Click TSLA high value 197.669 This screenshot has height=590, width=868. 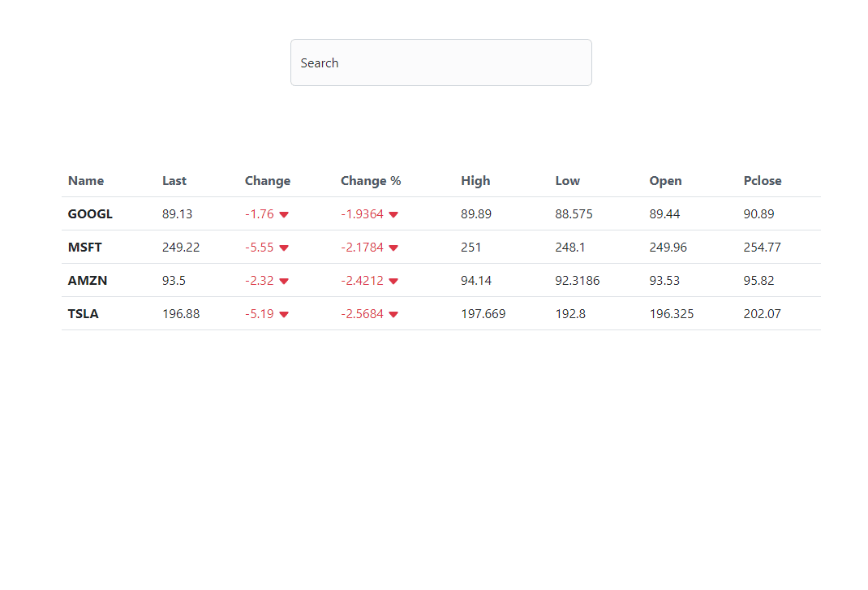point(483,313)
